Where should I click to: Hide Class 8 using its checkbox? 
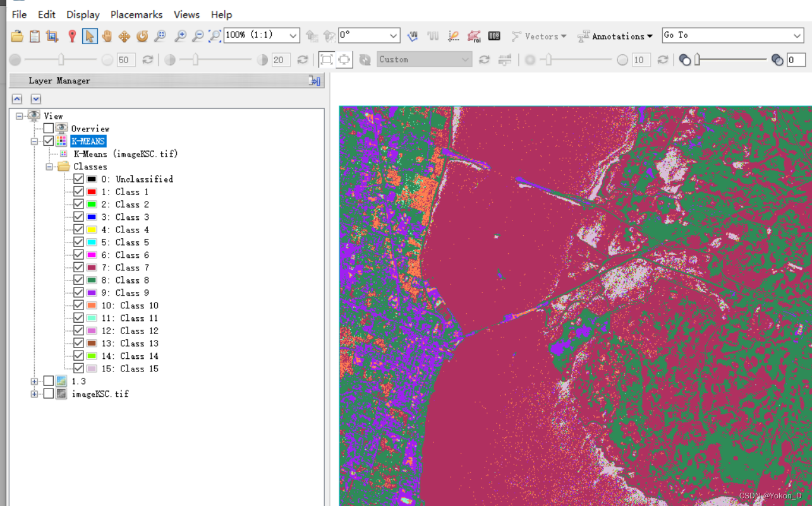tap(78, 280)
